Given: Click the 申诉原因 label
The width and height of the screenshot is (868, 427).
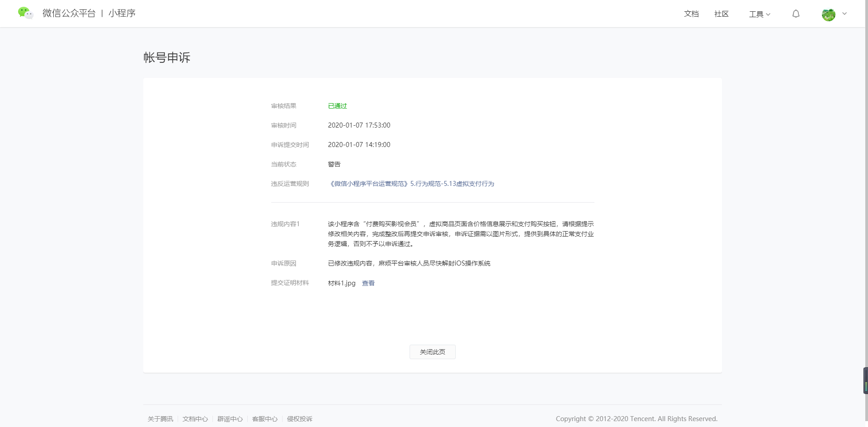Looking at the screenshot, I should click(x=283, y=263).
